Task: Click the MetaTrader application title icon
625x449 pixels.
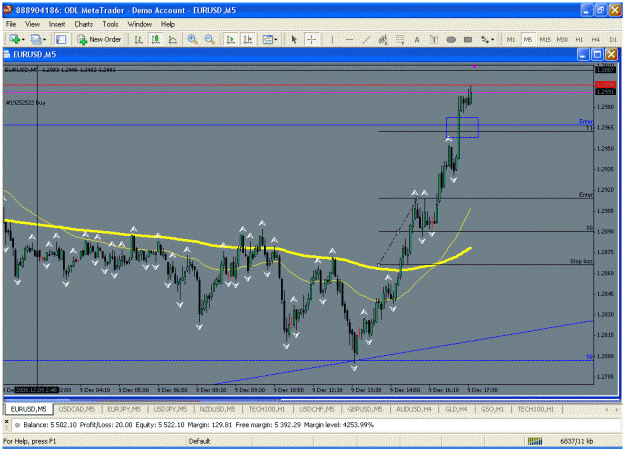Action: 8,10
